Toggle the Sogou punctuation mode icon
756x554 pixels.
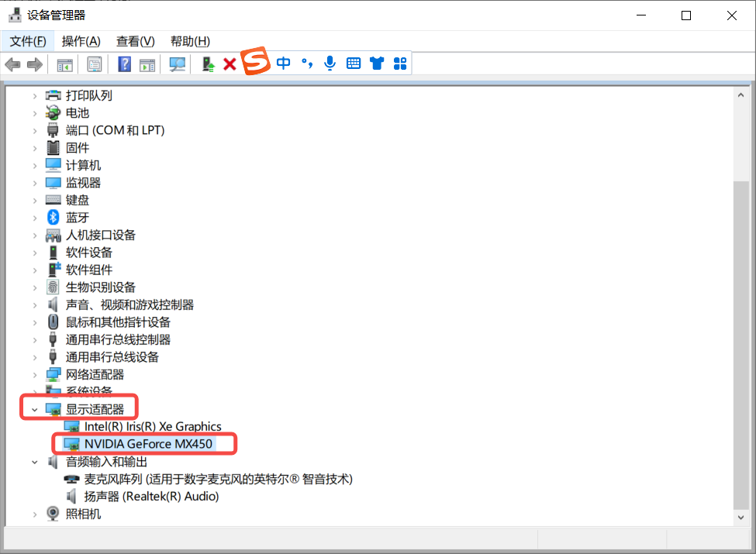point(306,64)
